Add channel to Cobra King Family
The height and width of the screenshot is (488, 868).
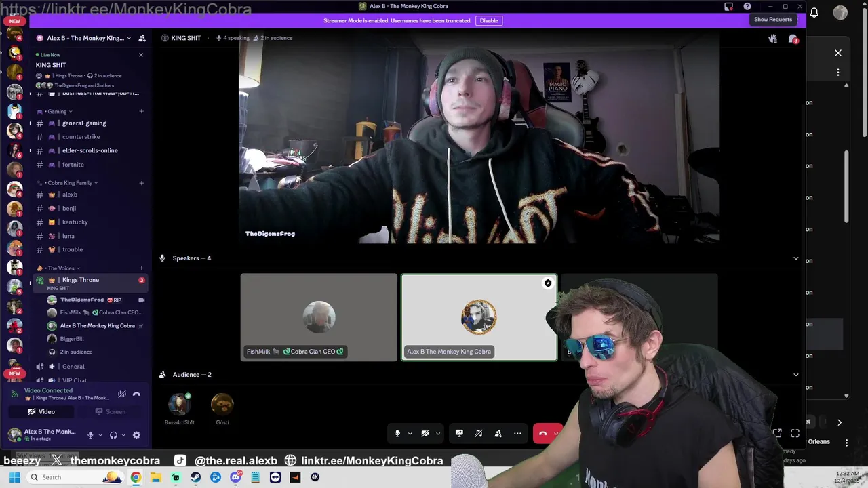[142, 183]
